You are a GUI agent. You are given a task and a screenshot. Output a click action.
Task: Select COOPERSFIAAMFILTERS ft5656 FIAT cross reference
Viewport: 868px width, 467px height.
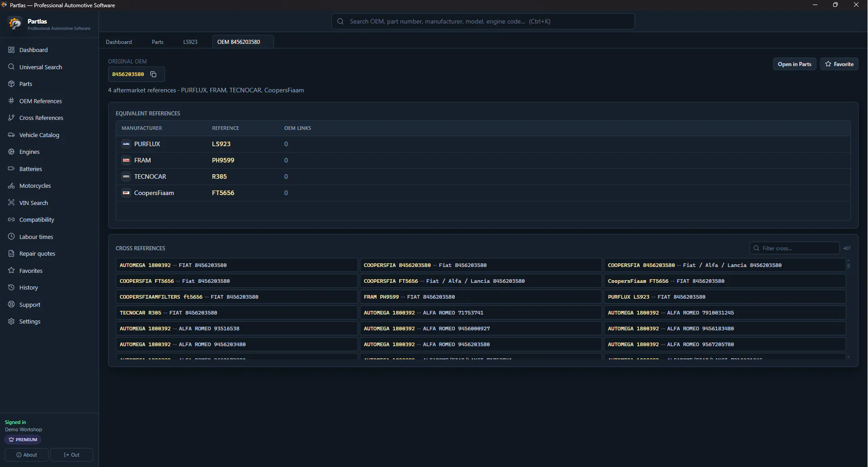pyautogui.click(x=236, y=297)
